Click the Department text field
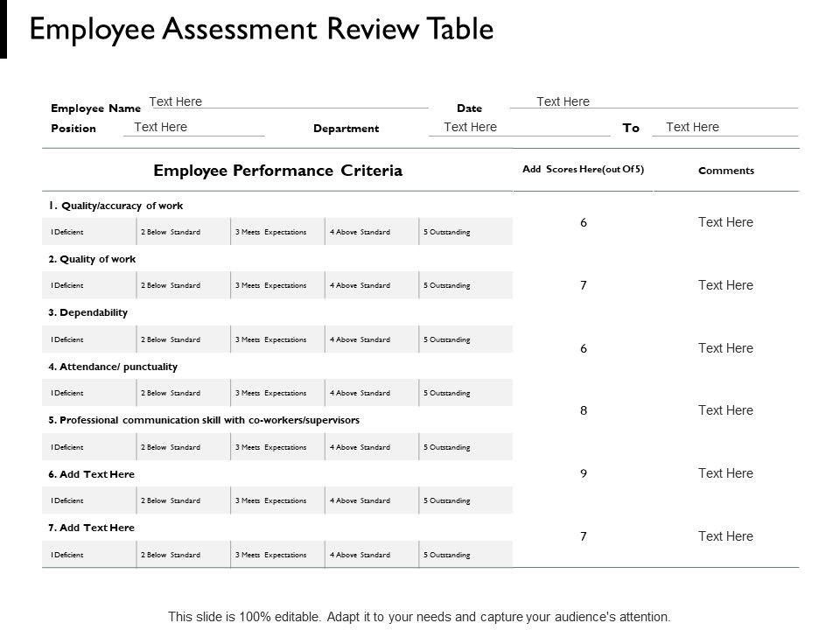 tap(471, 128)
